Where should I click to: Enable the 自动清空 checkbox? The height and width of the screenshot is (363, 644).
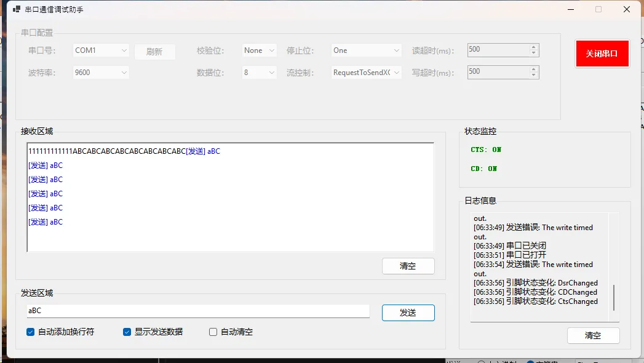point(213,332)
